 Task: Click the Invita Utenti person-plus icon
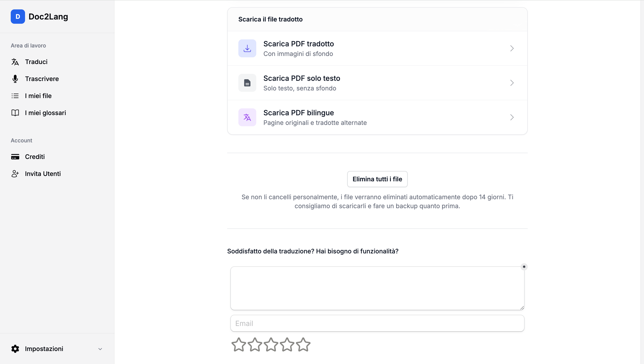(x=15, y=174)
